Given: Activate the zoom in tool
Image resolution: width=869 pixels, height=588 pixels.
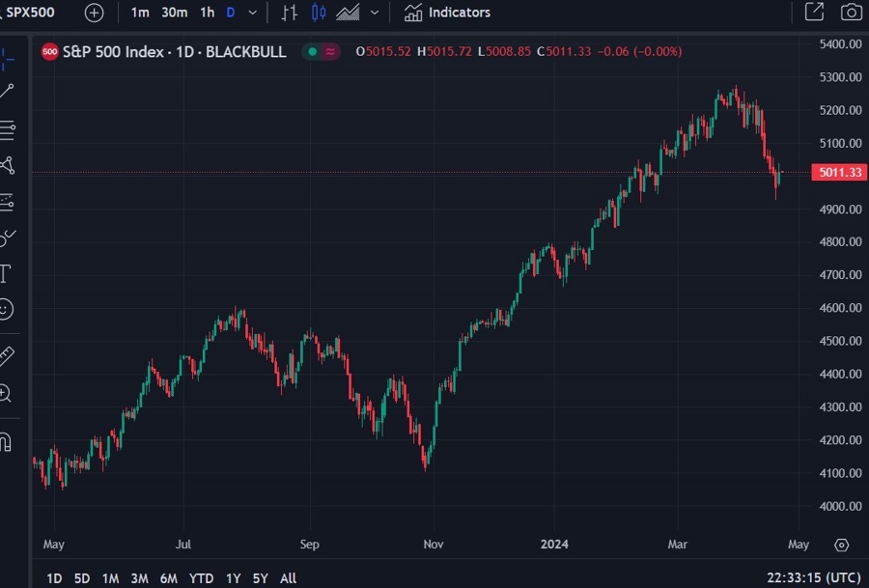Looking at the screenshot, I should 5,393.
